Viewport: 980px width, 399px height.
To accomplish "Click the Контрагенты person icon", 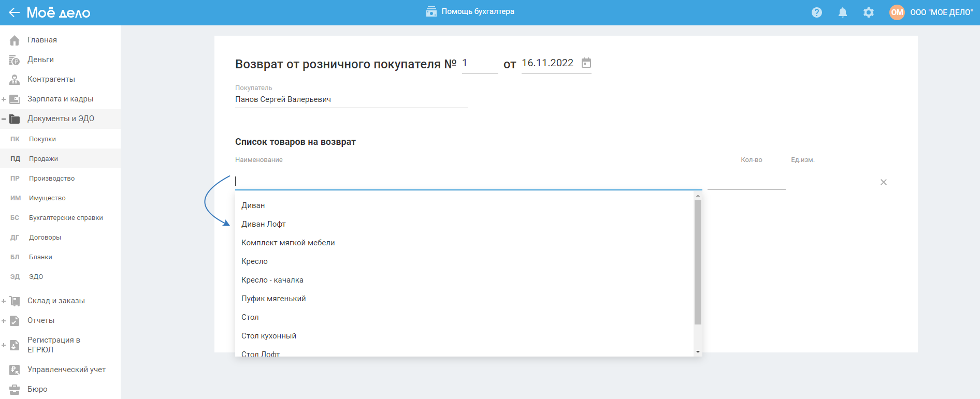I will [15, 79].
